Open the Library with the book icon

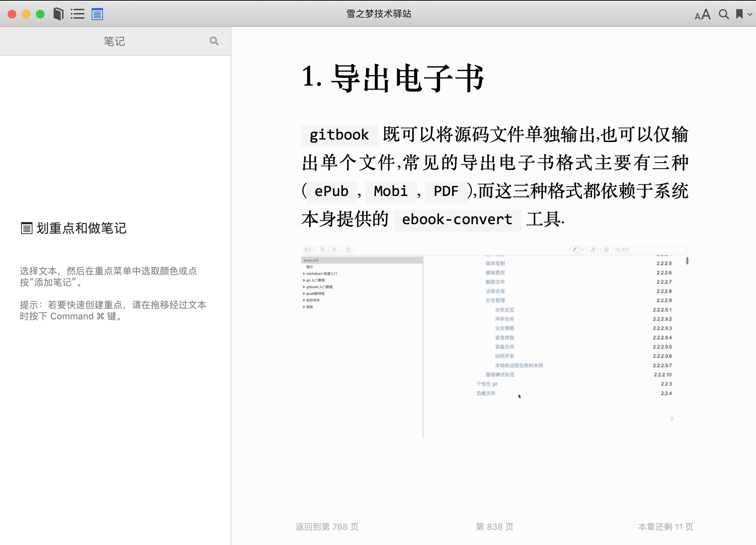pyautogui.click(x=57, y=14)
